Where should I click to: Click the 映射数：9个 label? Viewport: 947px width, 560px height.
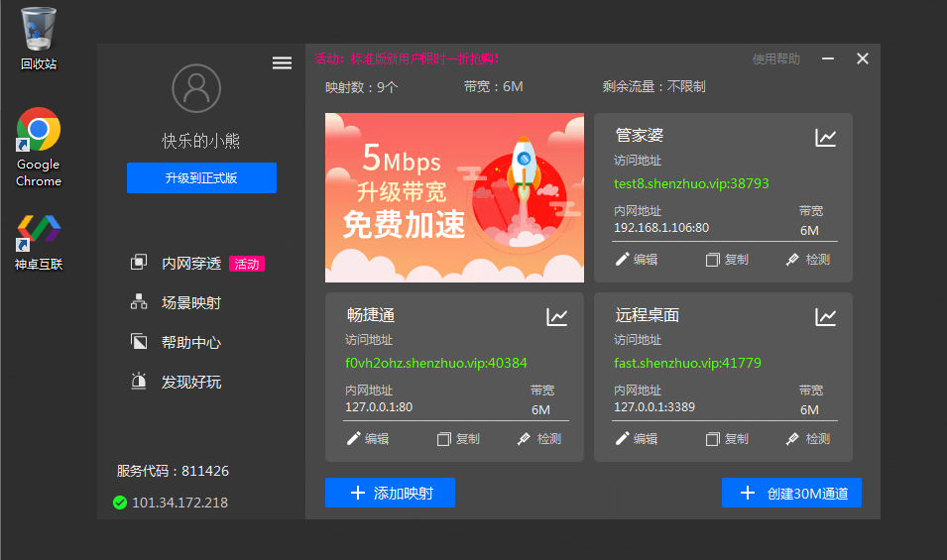[362, 87]
